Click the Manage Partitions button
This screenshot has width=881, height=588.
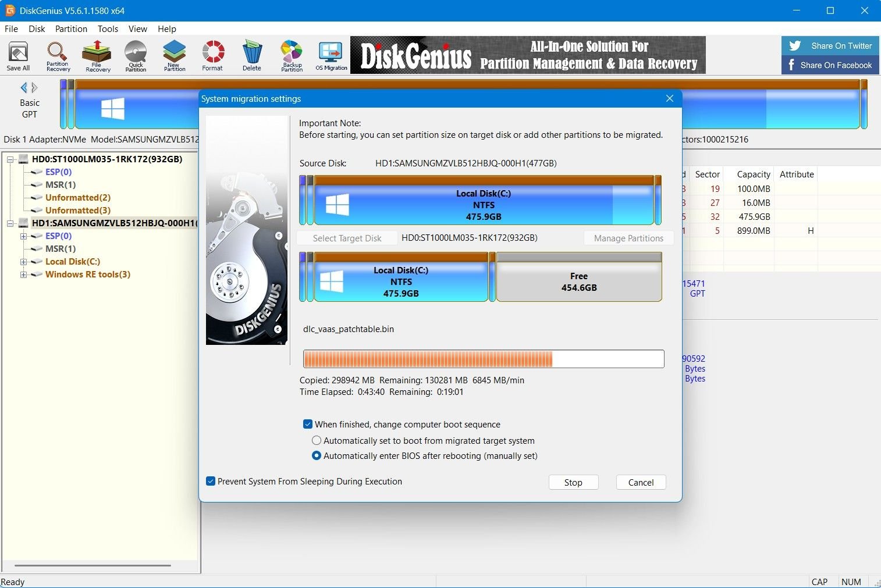628,238
